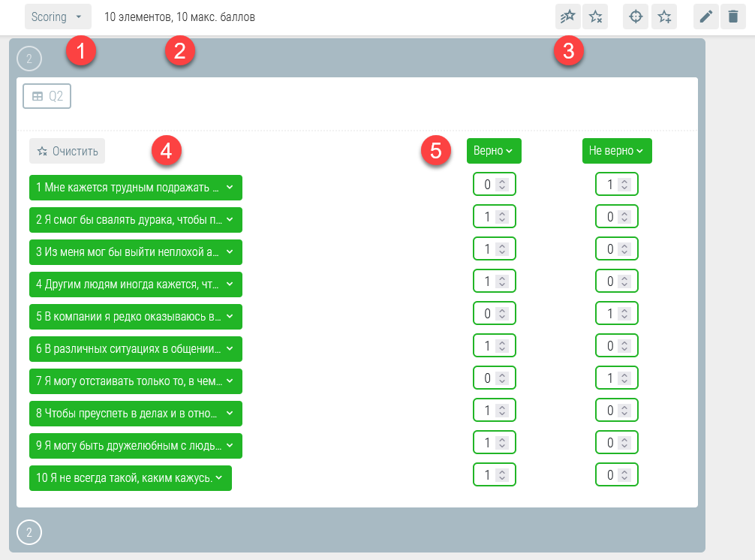Open the Scoring dropdown
This screenshot has height=560, width=755.
[x=58, y=17]
